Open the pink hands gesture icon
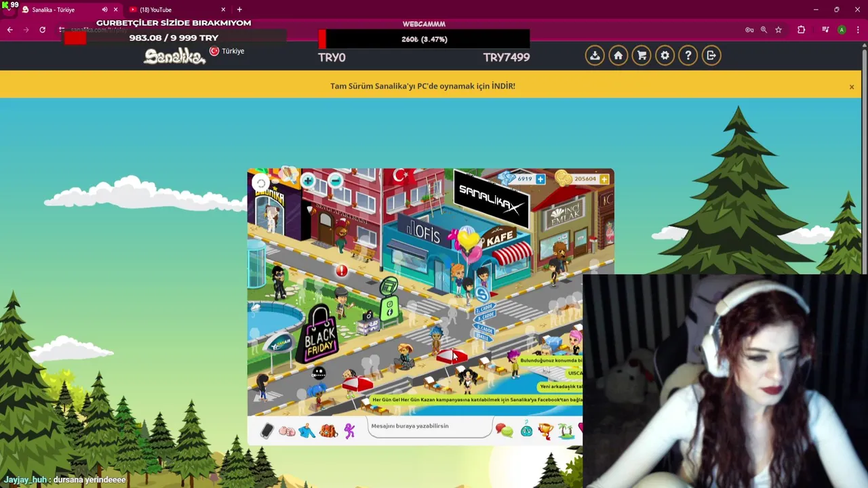Screen dimensions: 868x488 pyautogui.click(x=287, y=431)
